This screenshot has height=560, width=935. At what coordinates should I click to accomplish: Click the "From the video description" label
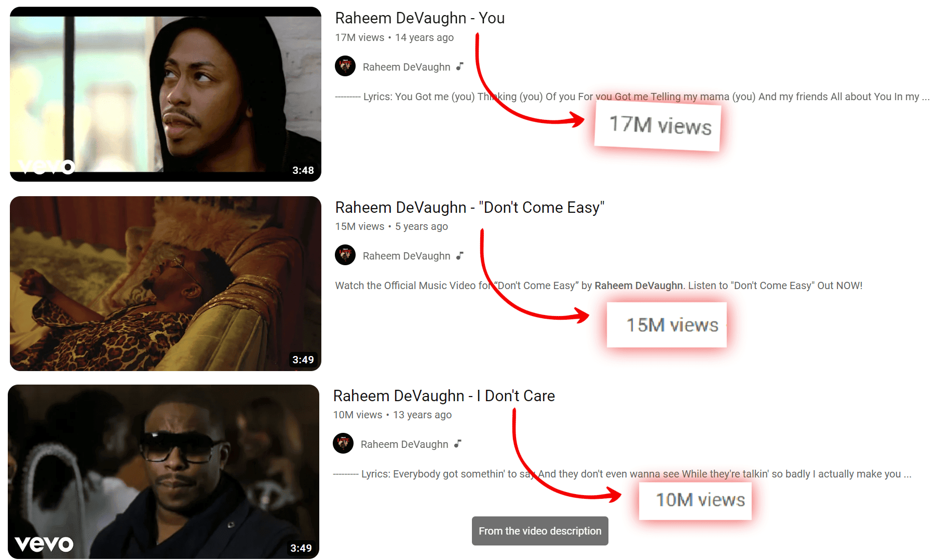(x=540, y=531)
